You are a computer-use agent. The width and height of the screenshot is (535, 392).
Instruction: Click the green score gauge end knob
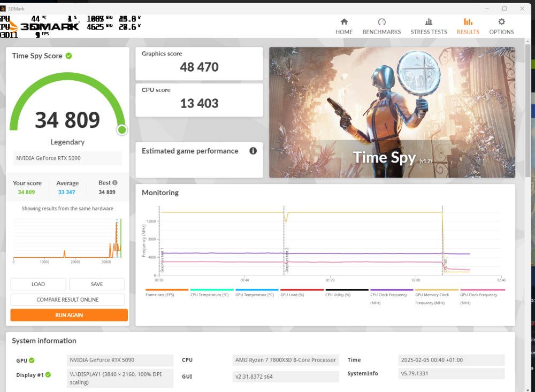pyautogui.click(x=122, y=130)
